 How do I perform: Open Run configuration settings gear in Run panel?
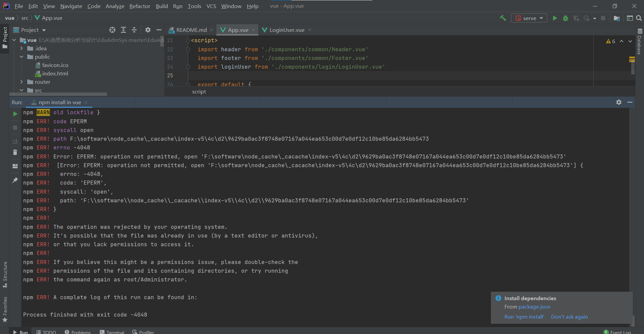point(619,102)
